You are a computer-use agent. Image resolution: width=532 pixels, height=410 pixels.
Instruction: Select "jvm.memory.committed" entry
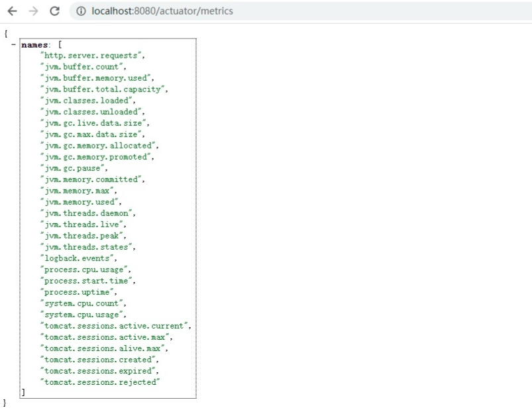pyautogui.click(x=91, y=179)
